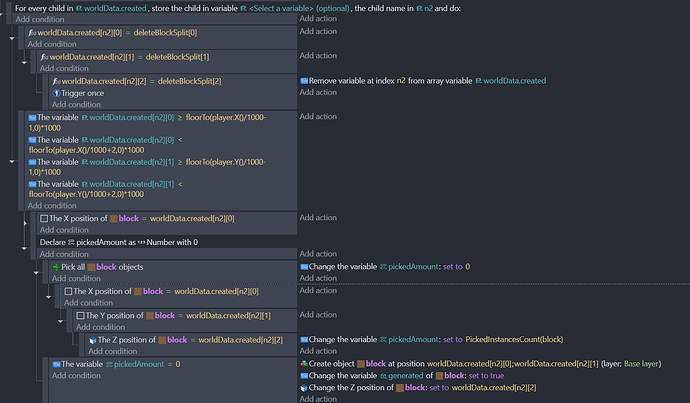Image resolution: width=690 pixels, height=403 pixels.
Task: Add action below pickedAmount set to 0
Action: click(x=318, y=278)
